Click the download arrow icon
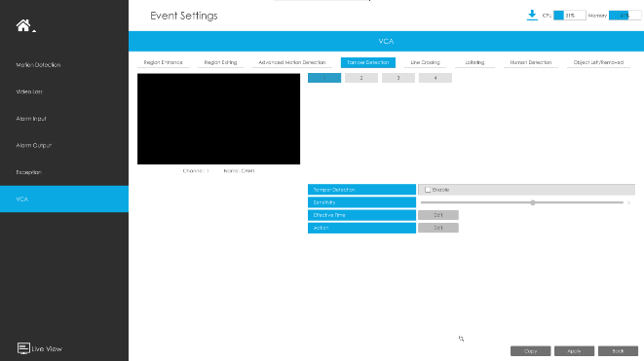Screen dimensions: 644x361 point(532,16)
